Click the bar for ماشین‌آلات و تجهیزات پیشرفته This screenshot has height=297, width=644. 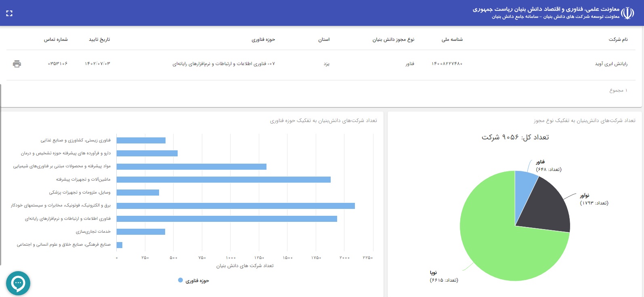coord(224,179)
